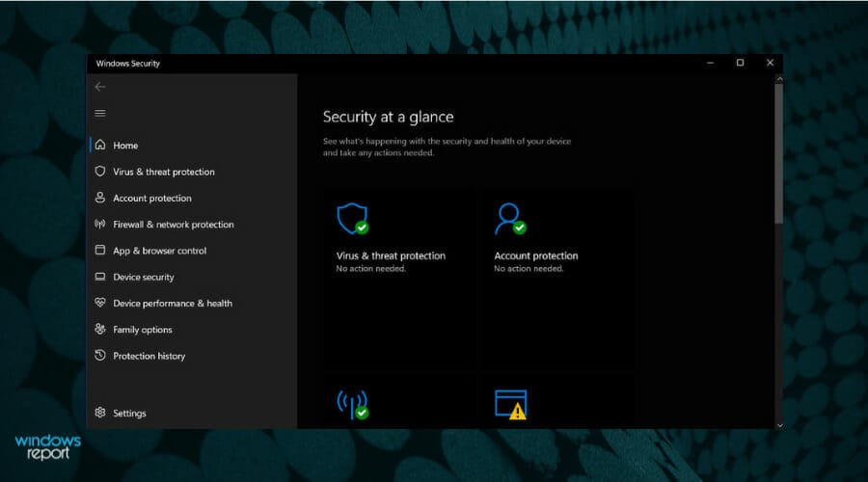Maximize the Windows Security window

click(x=740, y=63)
